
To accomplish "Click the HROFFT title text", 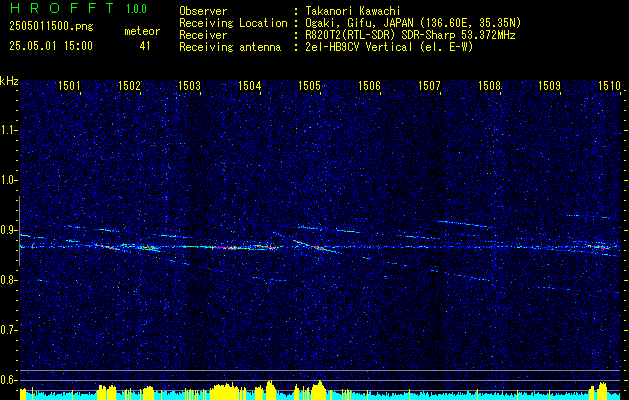I will [62, 8].
